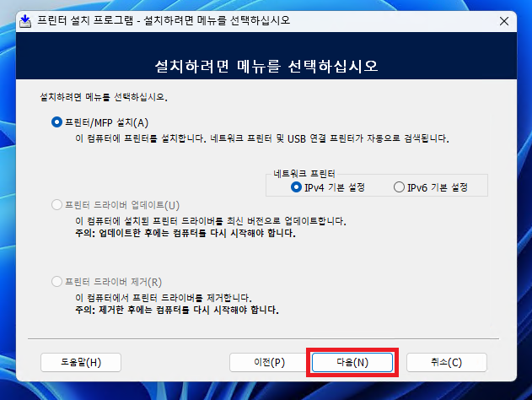532x400 pixels.
Task: Select the 프린터 드라이버 업데이트(U) radio button
Action: click(x=57, y=205)
